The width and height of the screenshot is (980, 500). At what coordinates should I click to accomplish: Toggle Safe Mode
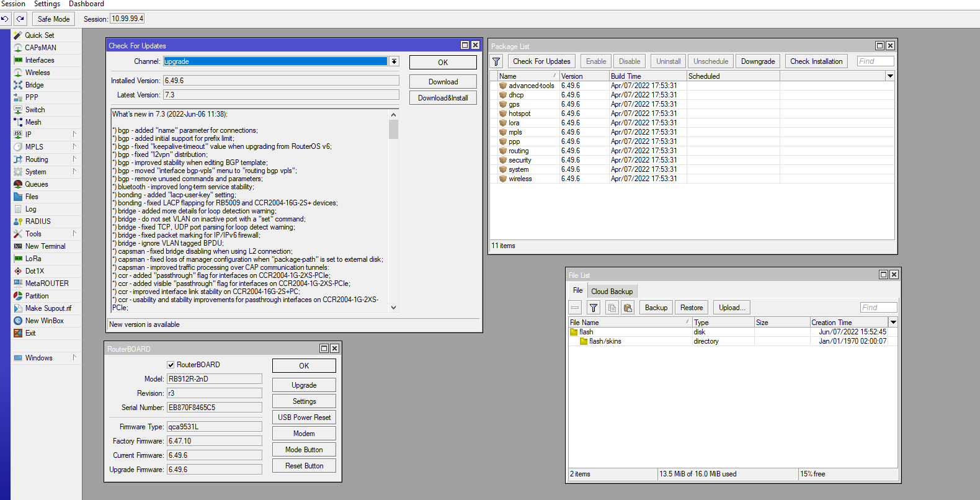tap(53, 19)
